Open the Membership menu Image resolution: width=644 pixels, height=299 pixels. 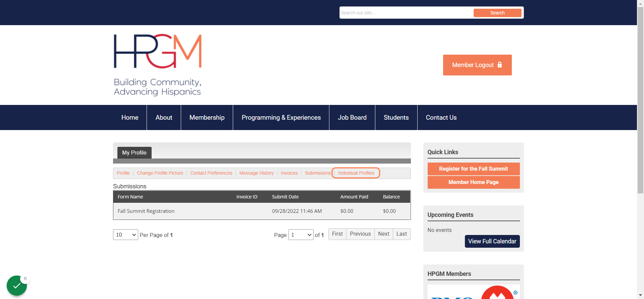pyautogui.click(x=207, y=118)
